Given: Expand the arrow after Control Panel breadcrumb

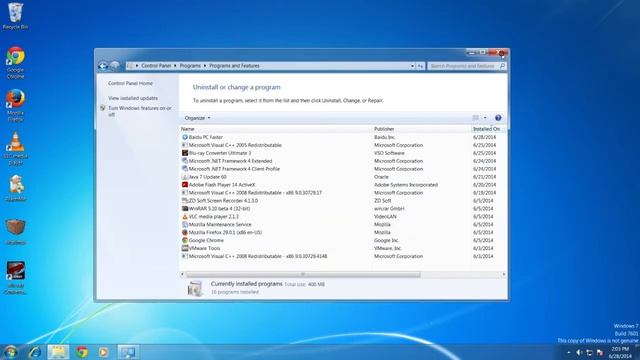Looking at the screenshot, I should (x=175, y=66).
